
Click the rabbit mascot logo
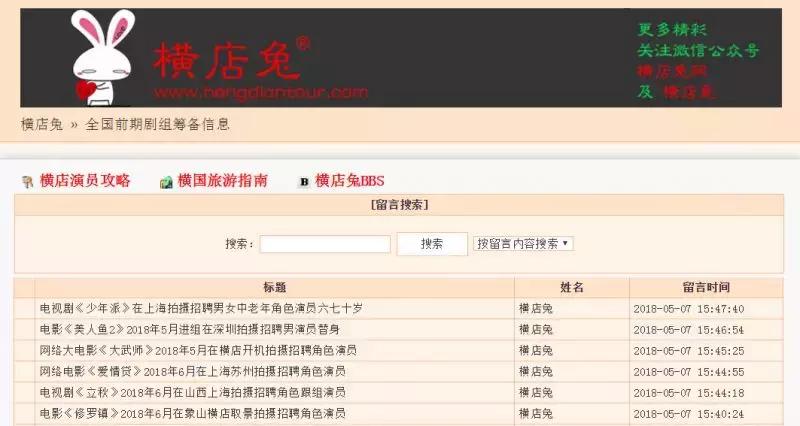click(104, 57)
